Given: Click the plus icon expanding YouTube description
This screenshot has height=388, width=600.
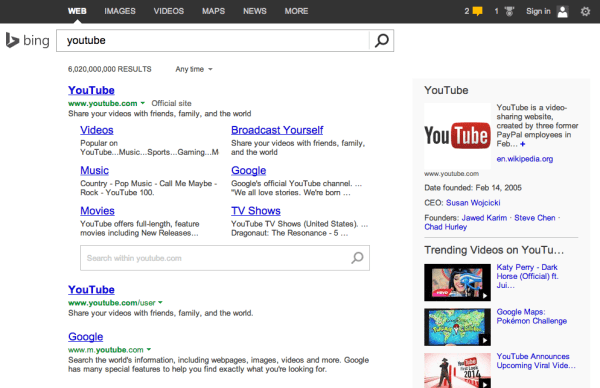Looking at the screenshot, I should pyautogui.click(x=523, y=144).
